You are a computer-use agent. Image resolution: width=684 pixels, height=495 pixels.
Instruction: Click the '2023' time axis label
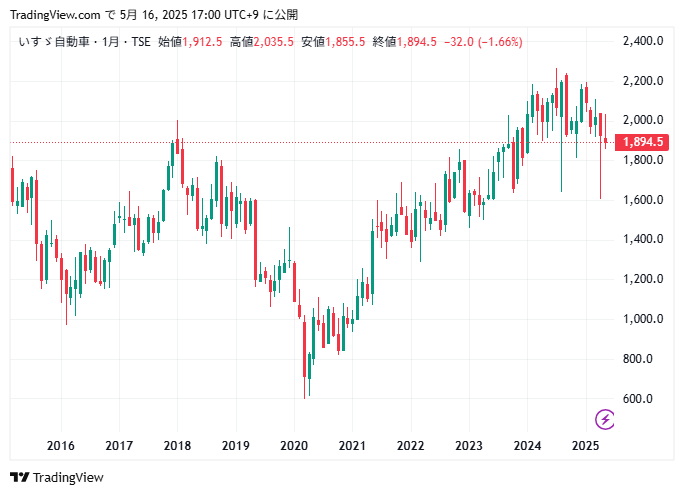(x=469, y=446)
